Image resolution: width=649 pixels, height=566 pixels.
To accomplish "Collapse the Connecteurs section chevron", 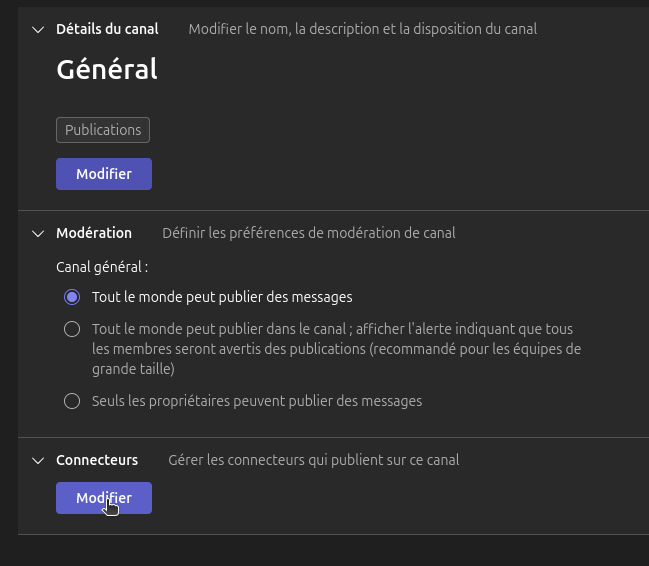I will pos(38,460).
